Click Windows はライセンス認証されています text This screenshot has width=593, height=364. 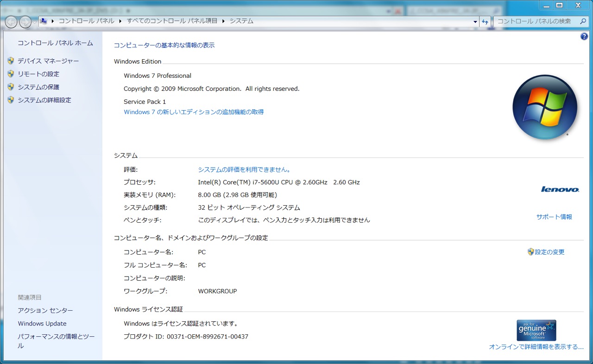tap(181, 324)
